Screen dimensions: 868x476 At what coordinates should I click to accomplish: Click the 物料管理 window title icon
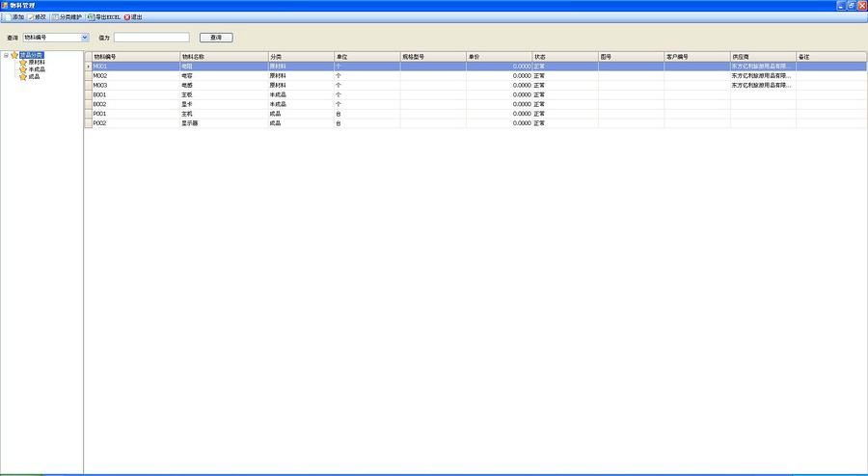pos(5,6)
